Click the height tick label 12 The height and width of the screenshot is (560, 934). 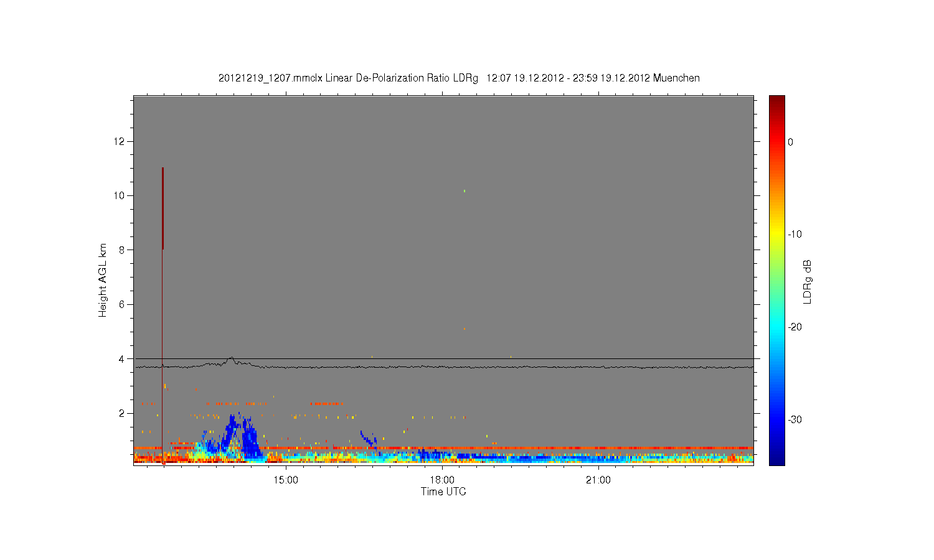pyautogui.click(x=120, y=142)
